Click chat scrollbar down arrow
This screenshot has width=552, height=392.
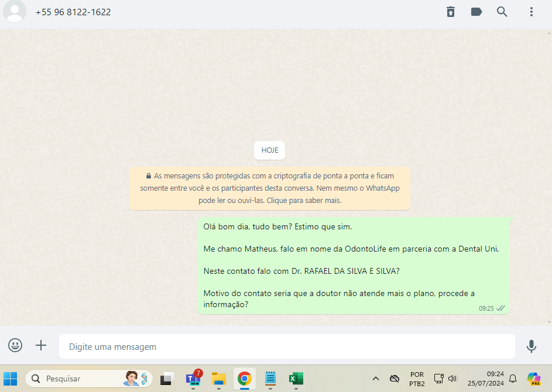point(549,322)
